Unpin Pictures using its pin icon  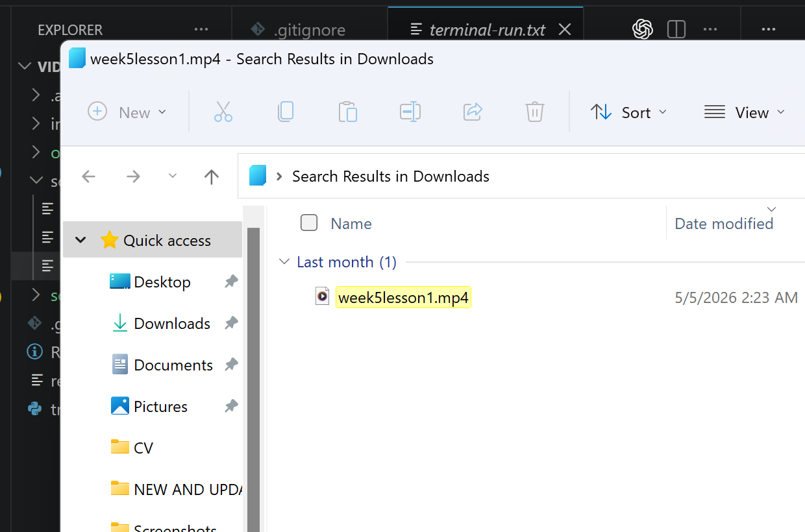click(231, 407)
